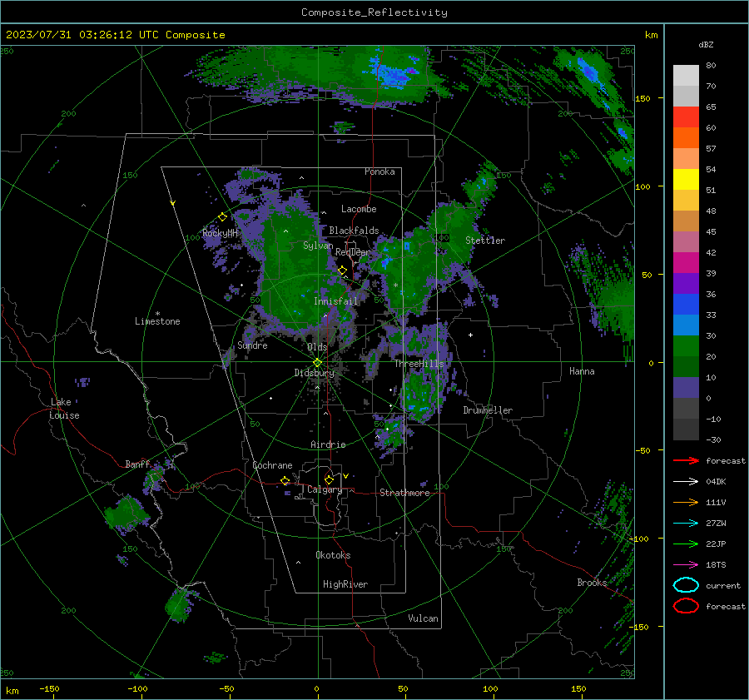Click the yellow diamond marker above Calgary
Screen dimensions: 749x700
click(329, 479)
